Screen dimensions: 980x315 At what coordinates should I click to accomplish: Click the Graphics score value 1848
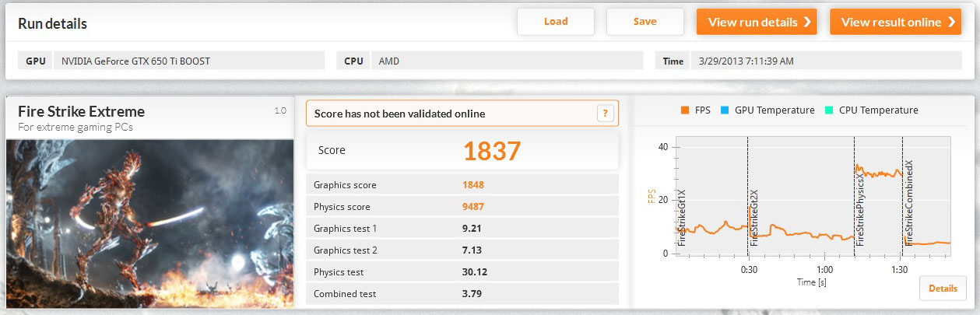pos(474,185)
